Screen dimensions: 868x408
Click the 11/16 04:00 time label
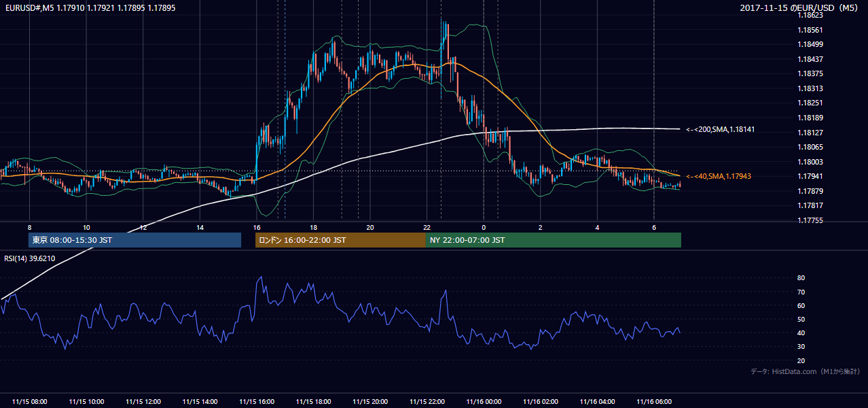coord(598,402)
